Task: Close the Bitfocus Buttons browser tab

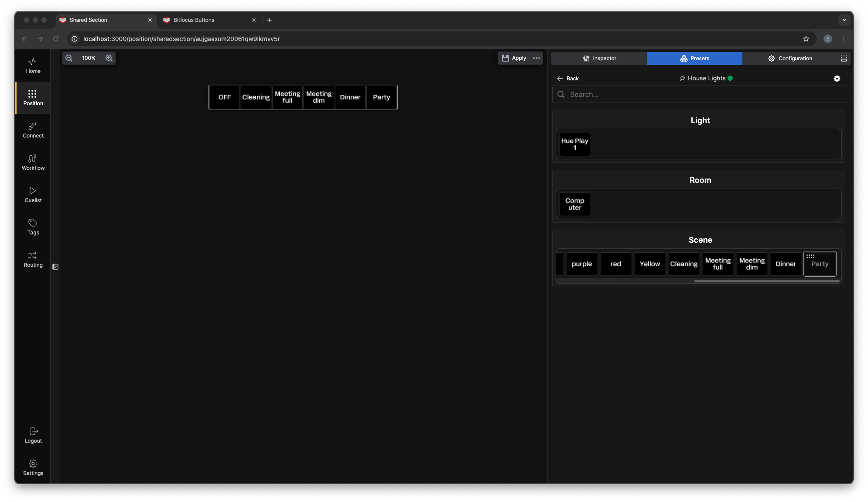Action: coord(254,20)
